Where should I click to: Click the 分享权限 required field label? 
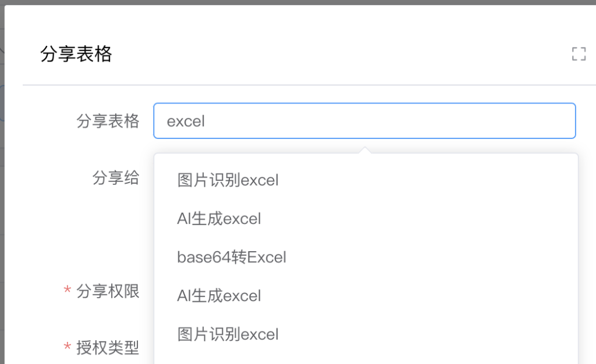click(108, 291)
